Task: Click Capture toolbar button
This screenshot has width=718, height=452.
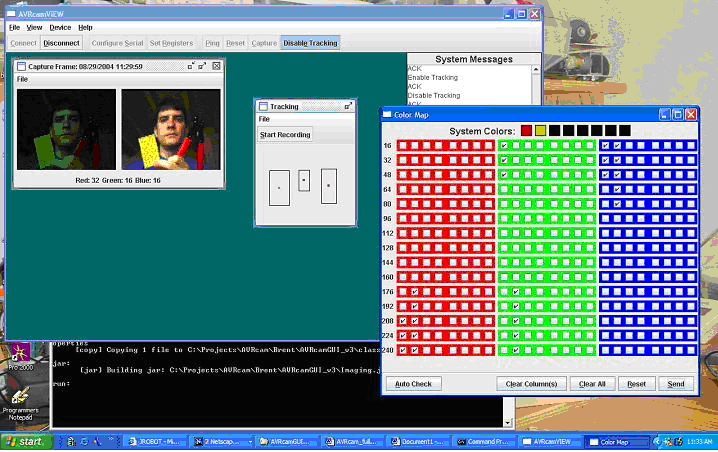Action: click(264, 43)
